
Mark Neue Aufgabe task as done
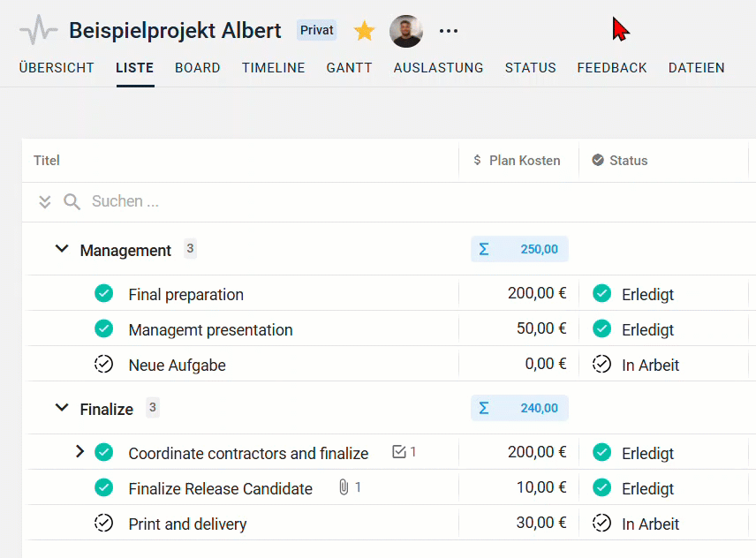point(103,364)
